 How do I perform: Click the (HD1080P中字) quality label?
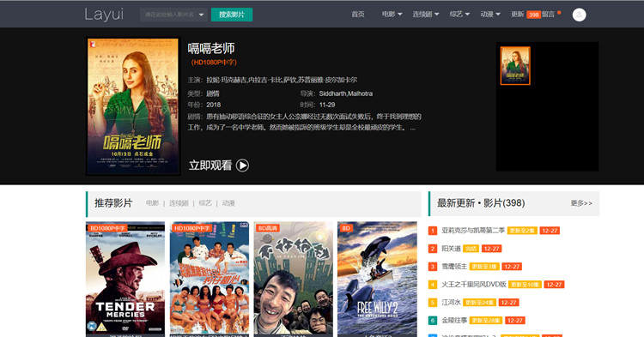pos(214,63)
